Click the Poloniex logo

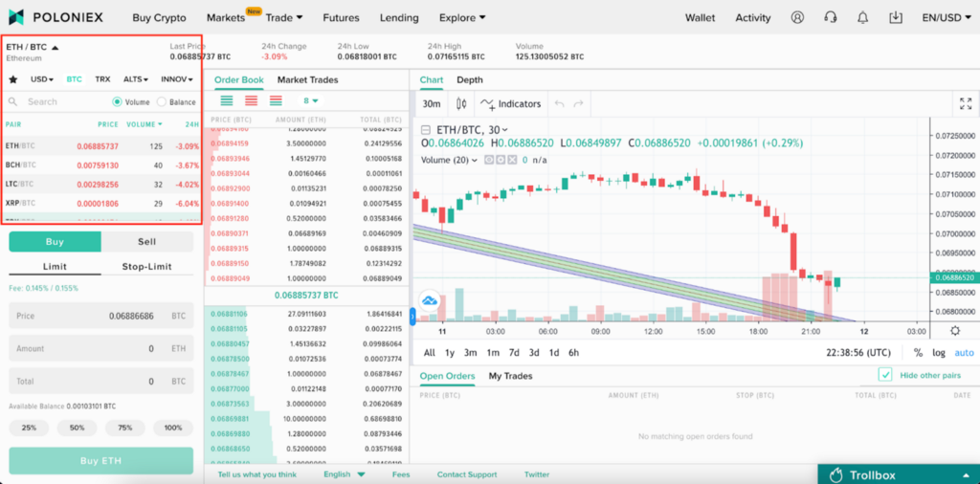point(56,17)
